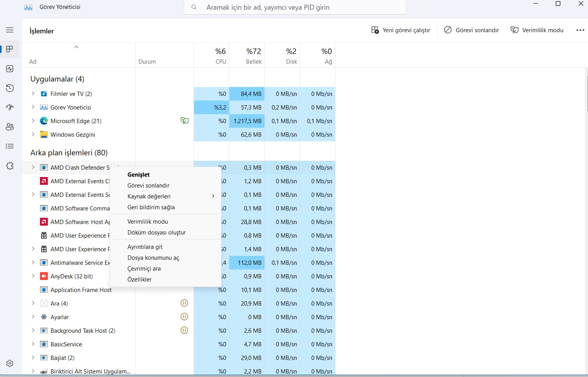Choose Görevi sonlandır from context menu
This screenshot has width=588, height=377.
166,186
